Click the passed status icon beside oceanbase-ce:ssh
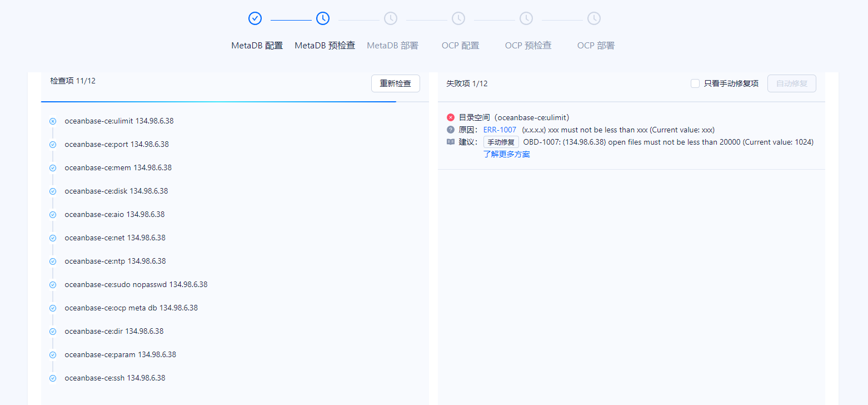The image size is (868, 405). click(x=53, y=378)
